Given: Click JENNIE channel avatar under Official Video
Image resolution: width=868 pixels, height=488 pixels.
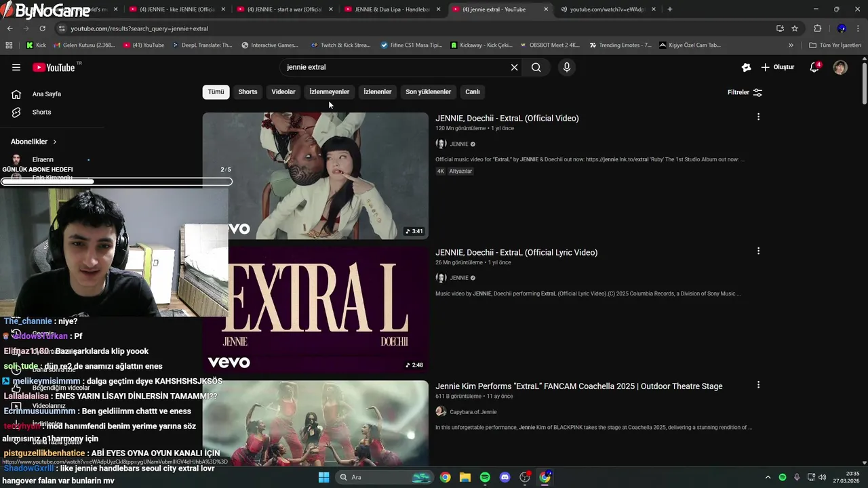Looking at the screenshot, I should click(441, 144).
